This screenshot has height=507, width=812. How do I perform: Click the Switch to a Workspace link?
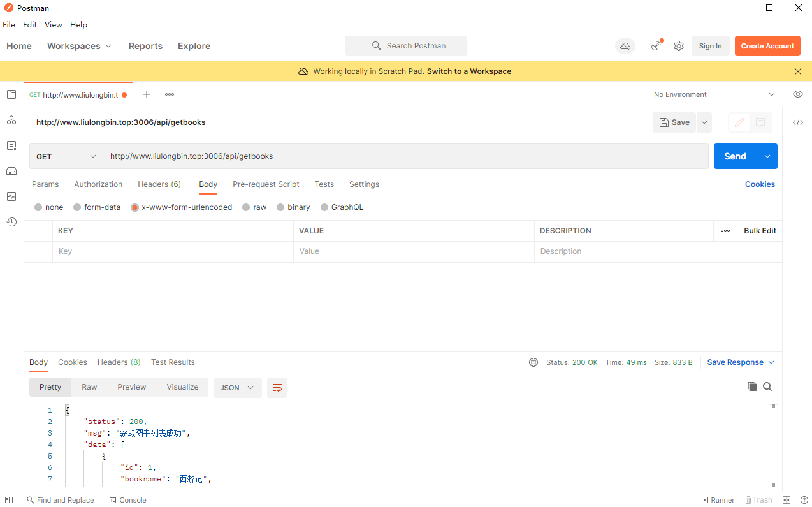469,71
